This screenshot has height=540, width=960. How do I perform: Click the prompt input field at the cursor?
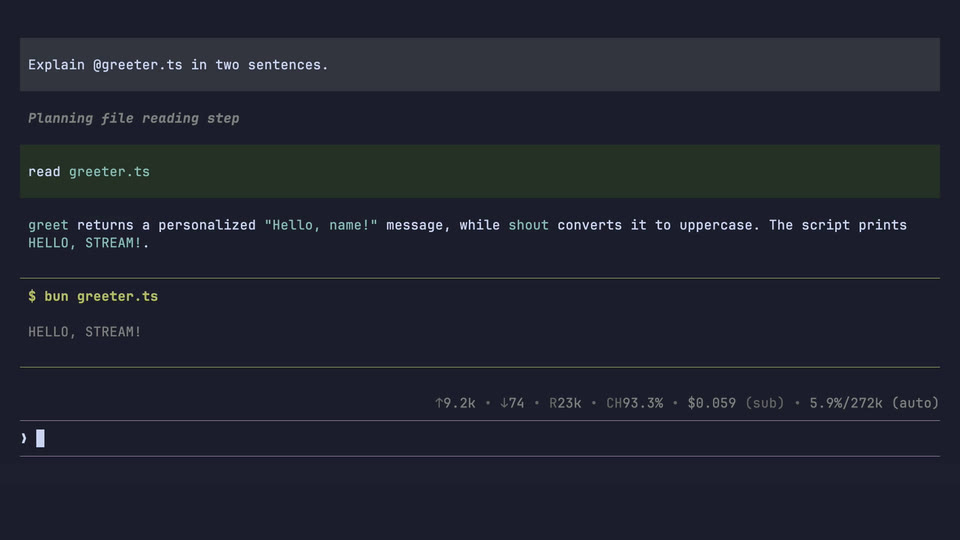tap(480, 438)
